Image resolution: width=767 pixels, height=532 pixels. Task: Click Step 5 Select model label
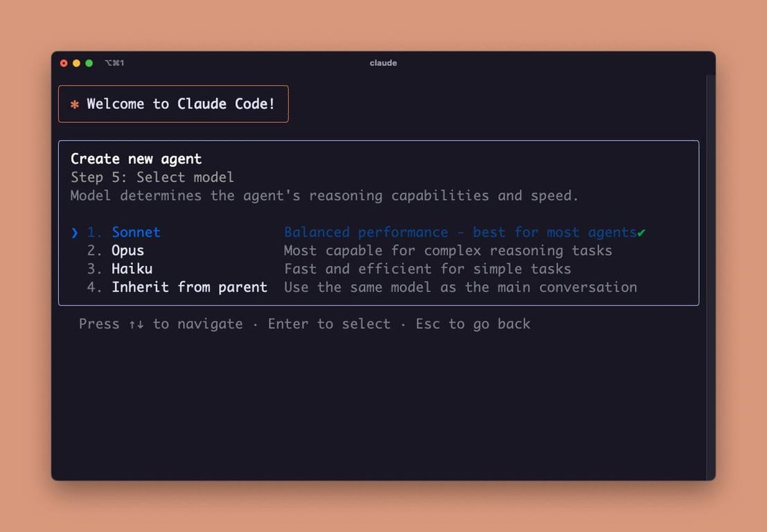152,177
